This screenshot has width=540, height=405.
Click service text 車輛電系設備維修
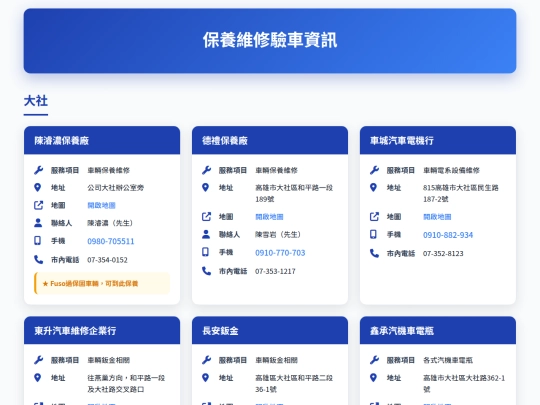point(451,170)
